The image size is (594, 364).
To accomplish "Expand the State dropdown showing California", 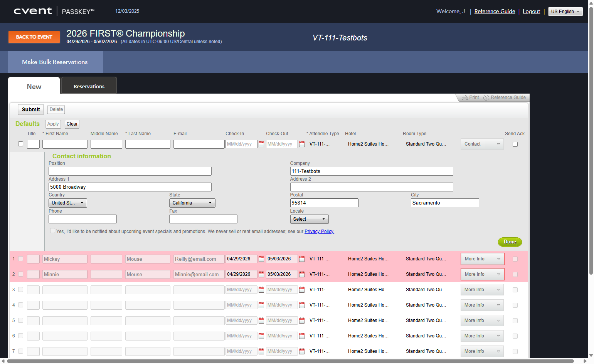I will pyautogui.click(x=192, y=203).
